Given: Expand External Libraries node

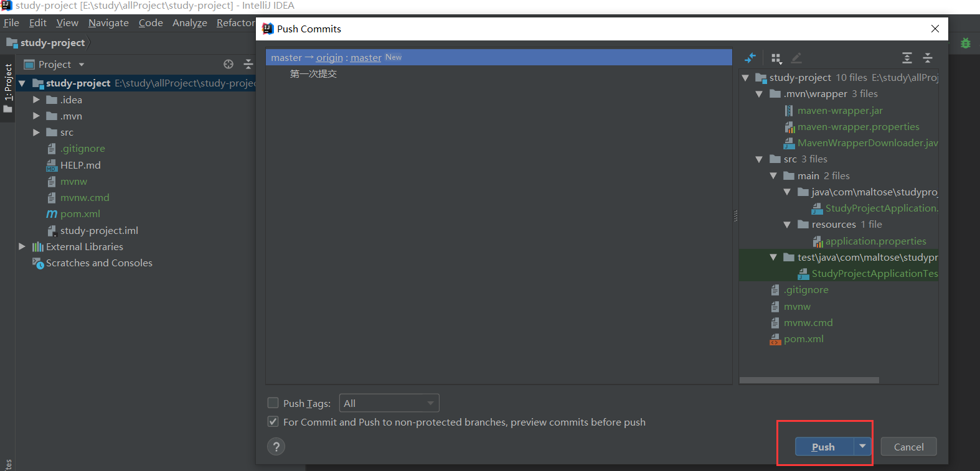Looking at the screenshot, I should (22, 246).
